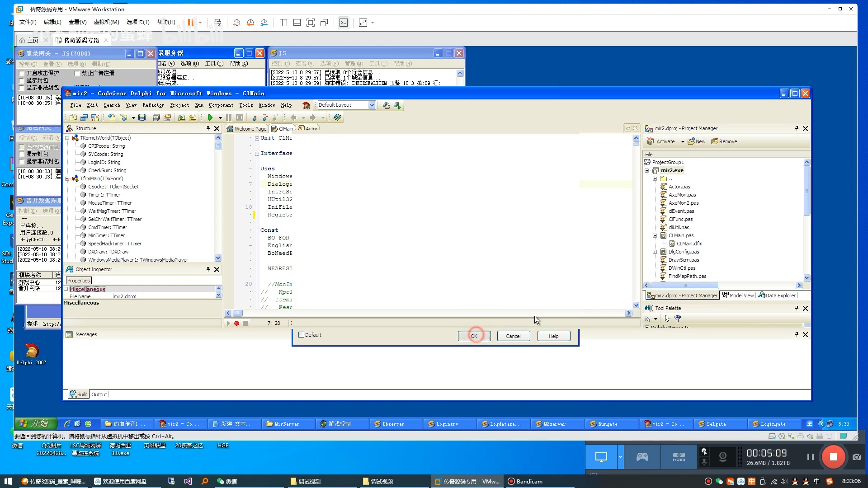Collapse the TfrmMain(TDxForm) tree node
868x488 pixels.
pos(67,178)
